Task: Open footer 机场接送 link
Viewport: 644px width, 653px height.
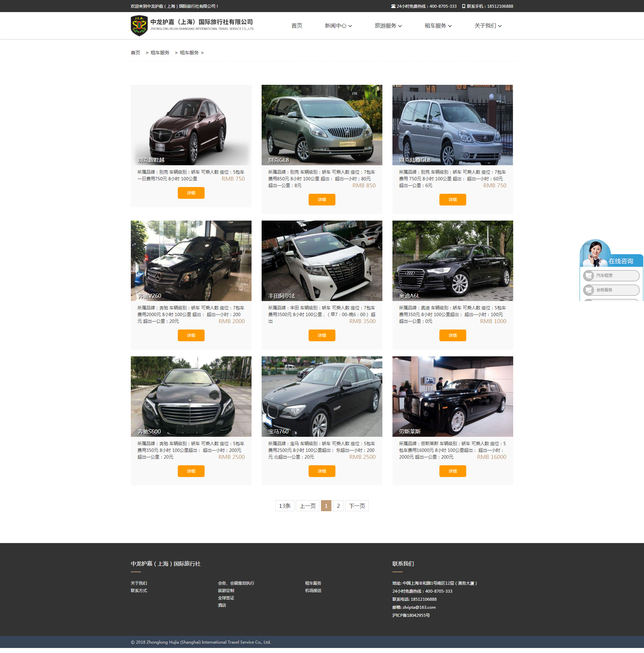Action: click(313, 591)
